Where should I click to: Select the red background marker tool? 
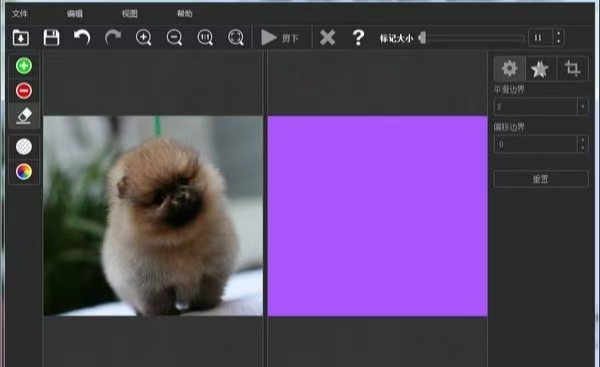pos(24,91)
